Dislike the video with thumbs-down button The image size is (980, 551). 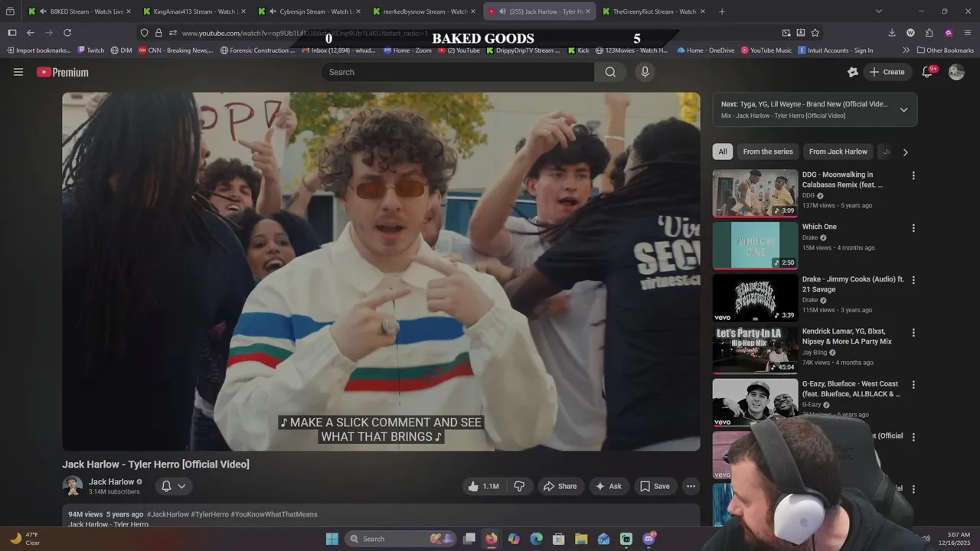(519, 486)
